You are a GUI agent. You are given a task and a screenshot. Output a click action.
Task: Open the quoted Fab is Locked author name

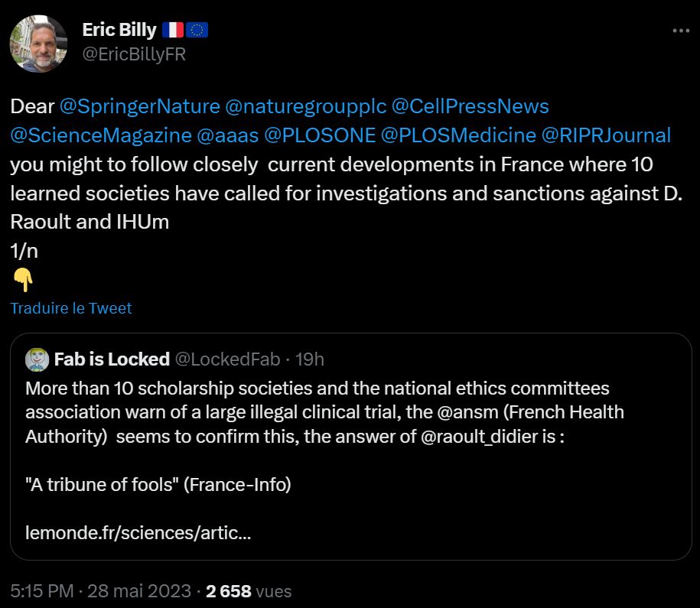tap(112, 359)
